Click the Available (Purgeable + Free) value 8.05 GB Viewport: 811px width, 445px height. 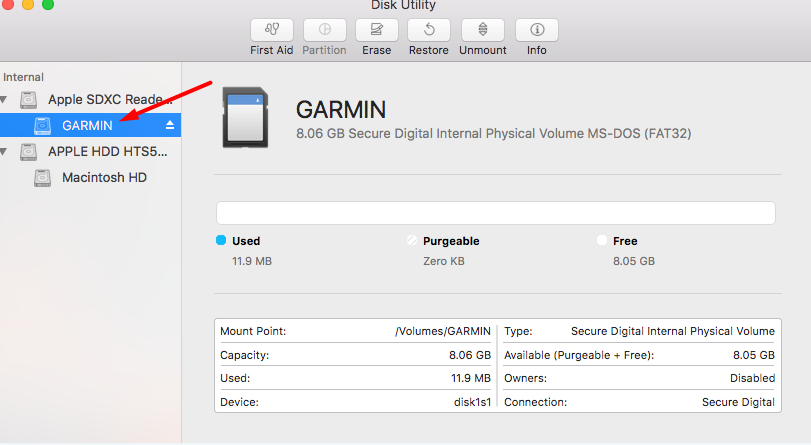754,355
